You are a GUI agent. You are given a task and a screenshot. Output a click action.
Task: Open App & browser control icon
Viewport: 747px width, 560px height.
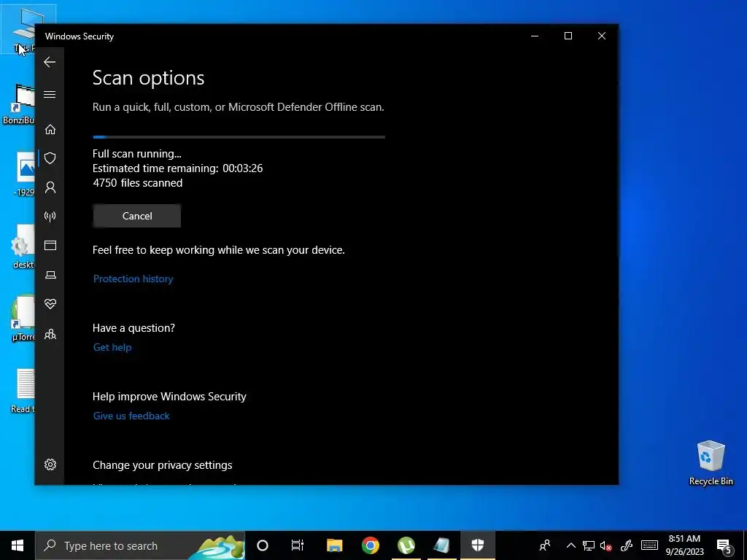[x=50, y=245]
